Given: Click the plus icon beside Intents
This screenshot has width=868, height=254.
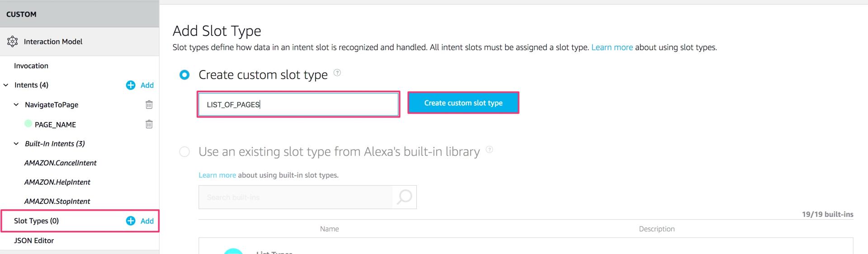Looking at the screenshot, I should tap(131, 85).
